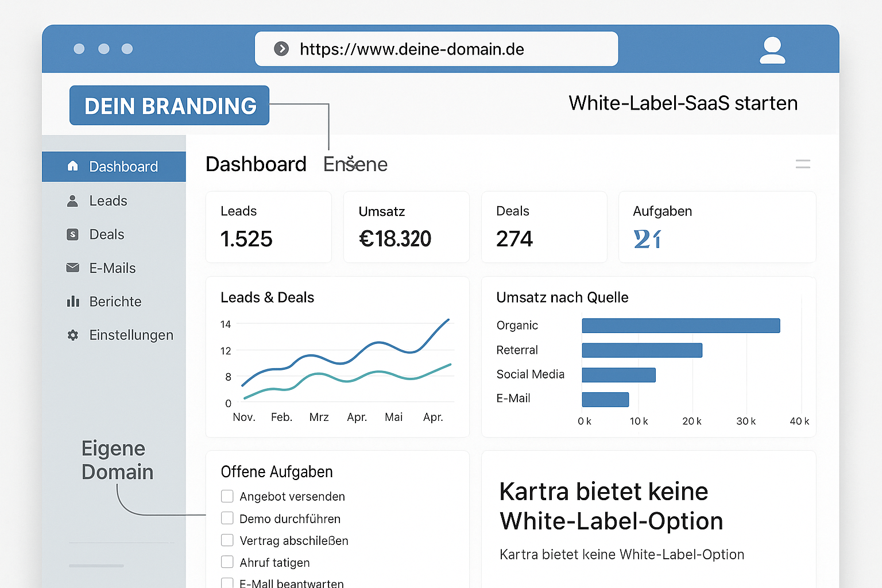Check the Angebot versenden task
The image size is (882, 588).
pos(227,496)
